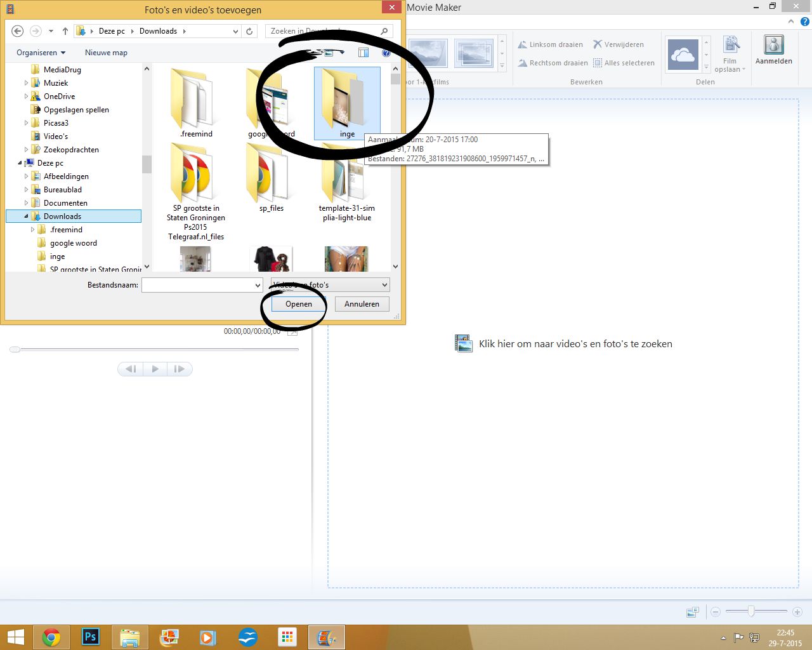The height and width of the screenshot is (650, 812).
Task: Expand the address bar history dropdown
Action: point(235,31)
